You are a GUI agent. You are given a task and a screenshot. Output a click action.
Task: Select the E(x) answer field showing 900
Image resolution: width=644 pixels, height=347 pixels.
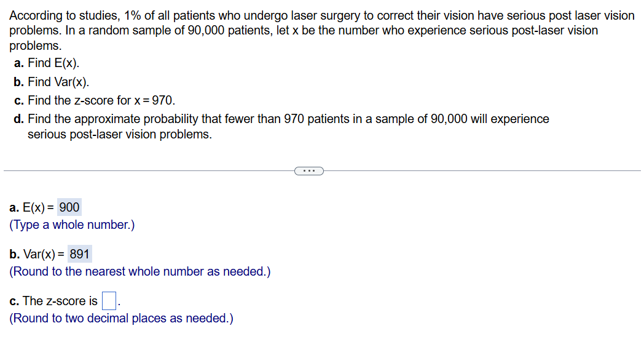(x=69, y=207)
